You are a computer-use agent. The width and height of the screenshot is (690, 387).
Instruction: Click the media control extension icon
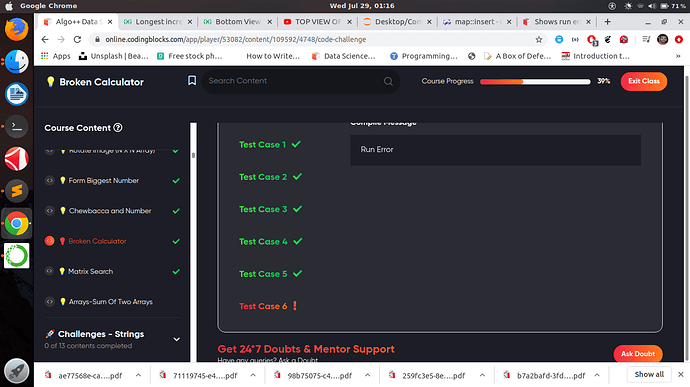point(646,40)
